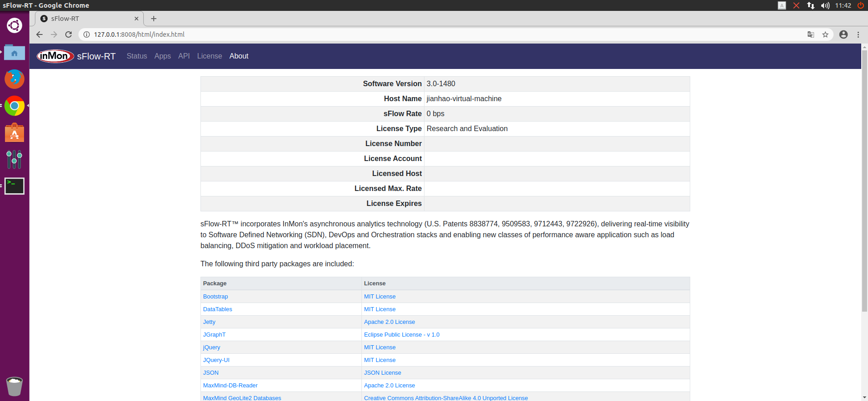Image resolution: width=868 pixels, height=401 pixels.
Task: Open the License menu item
Action: (x=210, y=56)
